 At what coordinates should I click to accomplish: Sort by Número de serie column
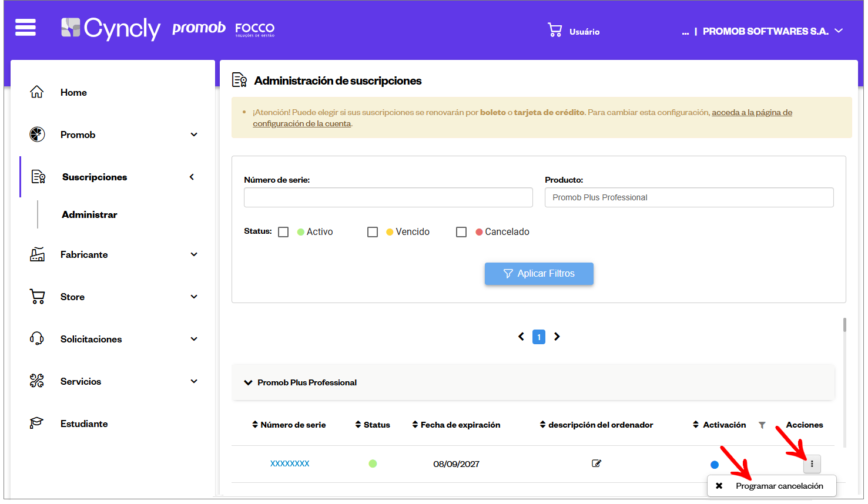point(255,425)
